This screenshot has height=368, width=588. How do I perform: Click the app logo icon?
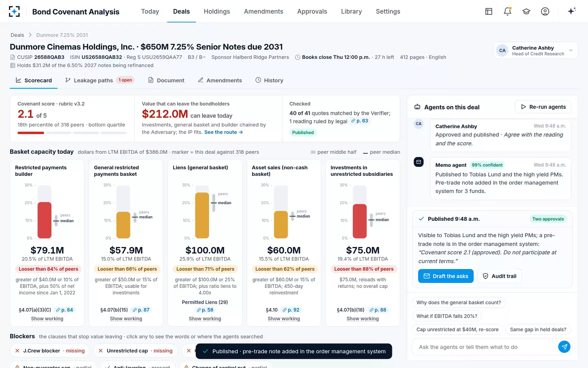(14, 11)
